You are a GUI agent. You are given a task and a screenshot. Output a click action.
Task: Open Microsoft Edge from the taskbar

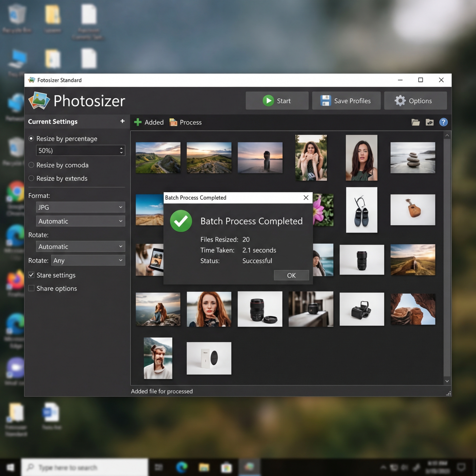tap(182, 467)
